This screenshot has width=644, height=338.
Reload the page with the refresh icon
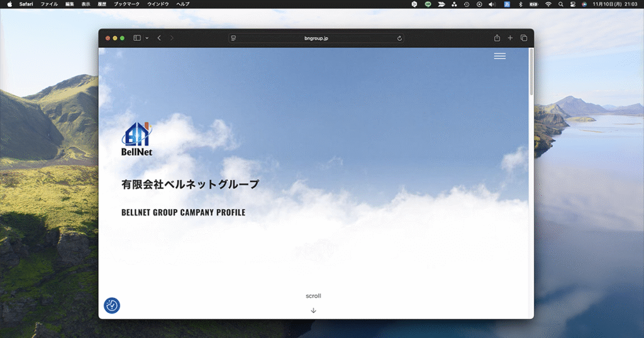[399, 38]
